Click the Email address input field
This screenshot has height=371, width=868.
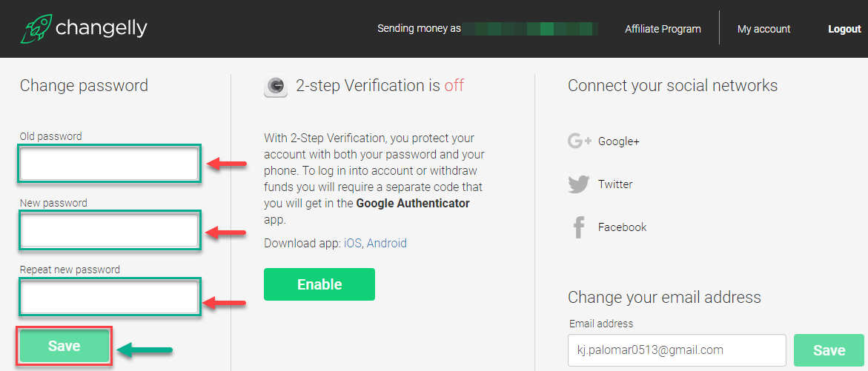[677, 350]
